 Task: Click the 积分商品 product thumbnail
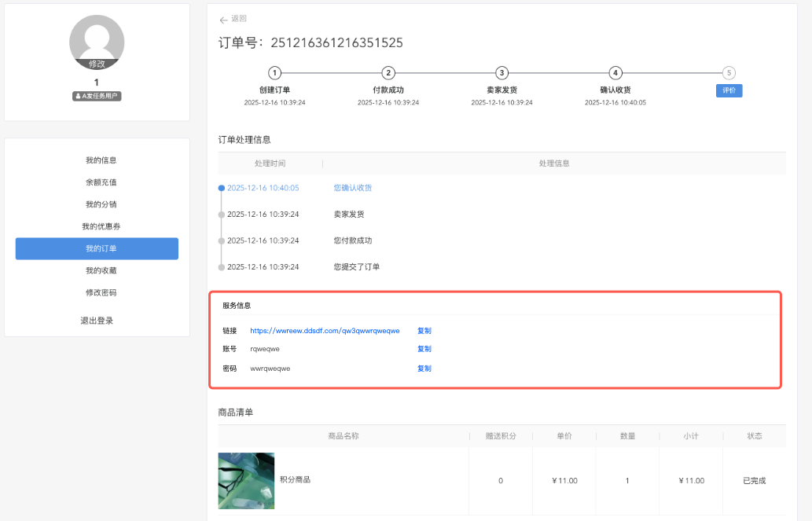coord(246,481)
